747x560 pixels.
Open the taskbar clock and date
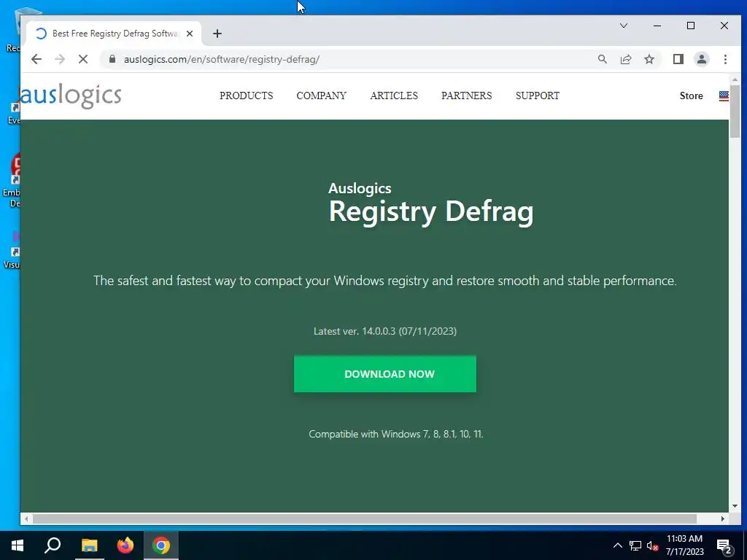click(684, 545)
